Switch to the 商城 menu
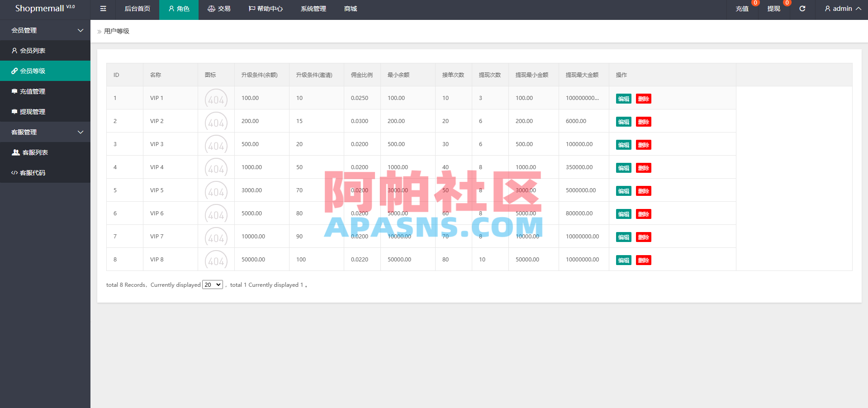868x408 pixels. pyautogui.click(x=350, y=8)
